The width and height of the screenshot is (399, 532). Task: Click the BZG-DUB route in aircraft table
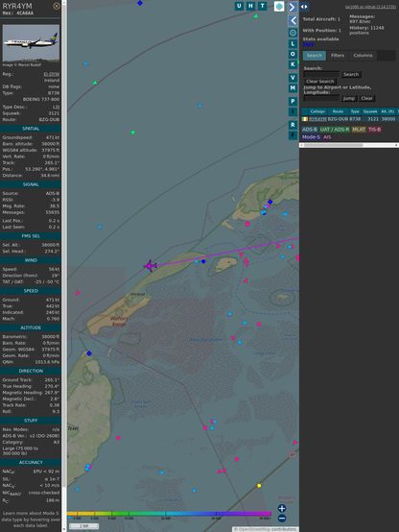(338, 119)
